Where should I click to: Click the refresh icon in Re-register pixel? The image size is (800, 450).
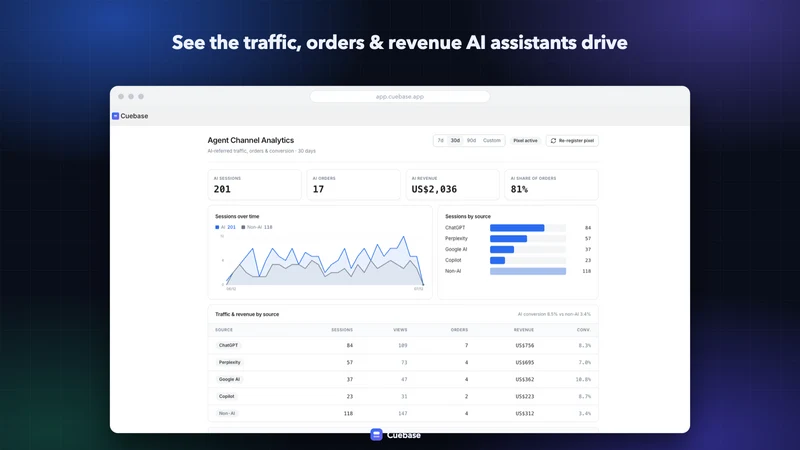(x=553, y=140)
